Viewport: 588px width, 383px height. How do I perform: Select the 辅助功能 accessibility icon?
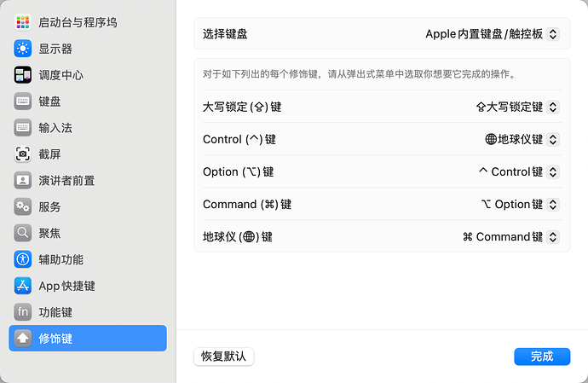point(22,259)
